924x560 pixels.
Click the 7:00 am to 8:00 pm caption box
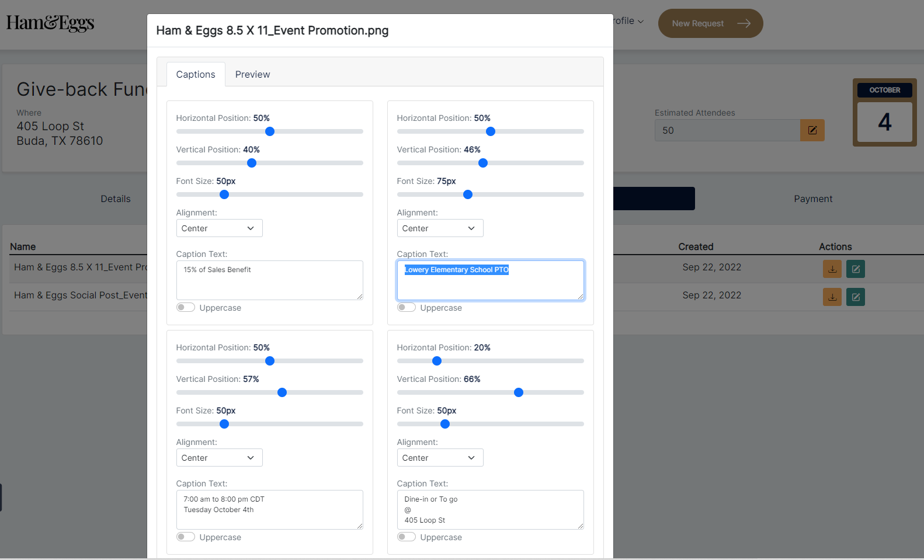270,510
